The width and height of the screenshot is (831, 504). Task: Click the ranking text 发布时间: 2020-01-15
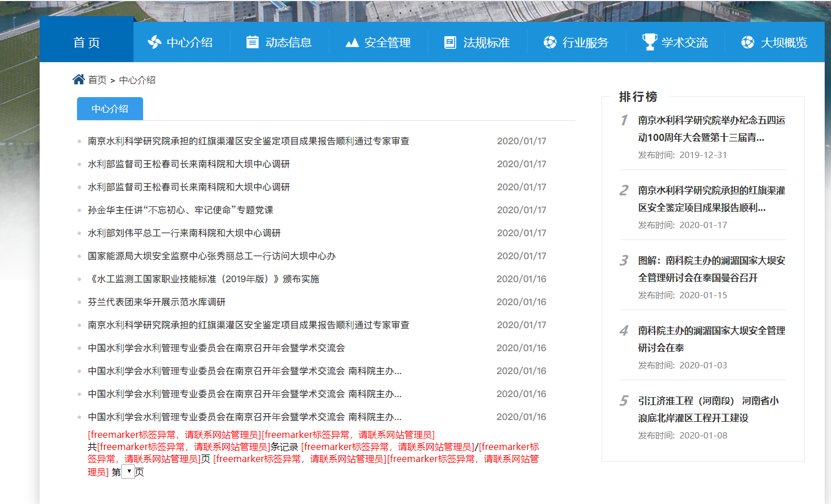tap(682, 295)
